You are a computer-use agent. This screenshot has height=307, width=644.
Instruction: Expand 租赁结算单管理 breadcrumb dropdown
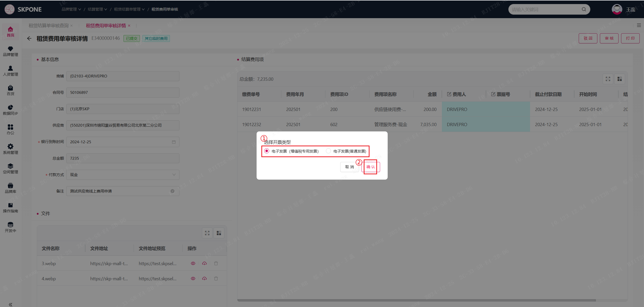[x=129, y=9]
